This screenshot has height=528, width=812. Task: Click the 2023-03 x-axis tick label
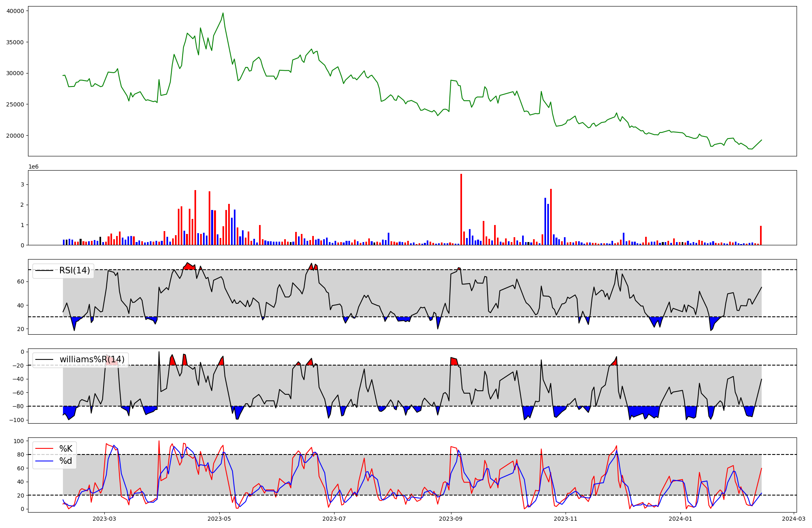click(x=104, y=519)
